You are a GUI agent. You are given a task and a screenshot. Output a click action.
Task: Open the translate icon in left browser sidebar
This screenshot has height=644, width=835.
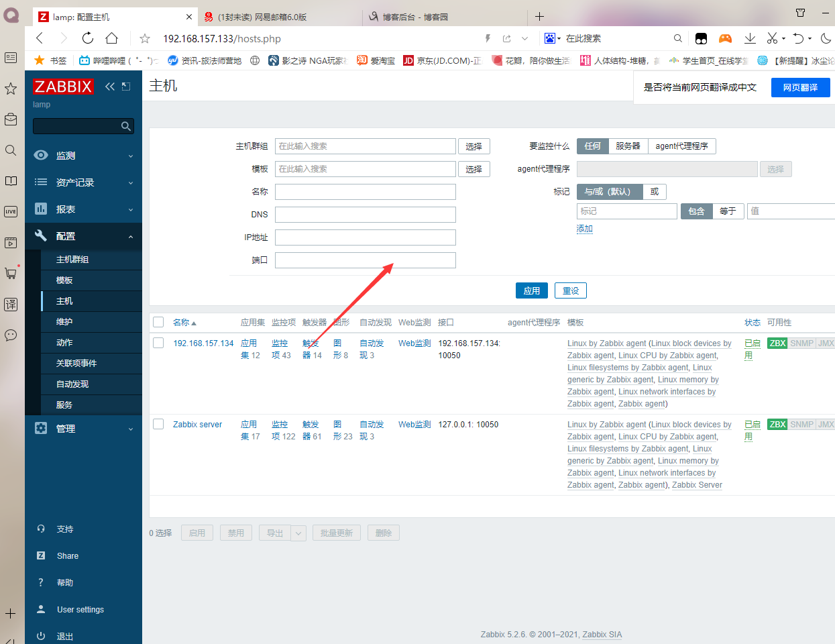pyautogui.click(x=11, y=305)
